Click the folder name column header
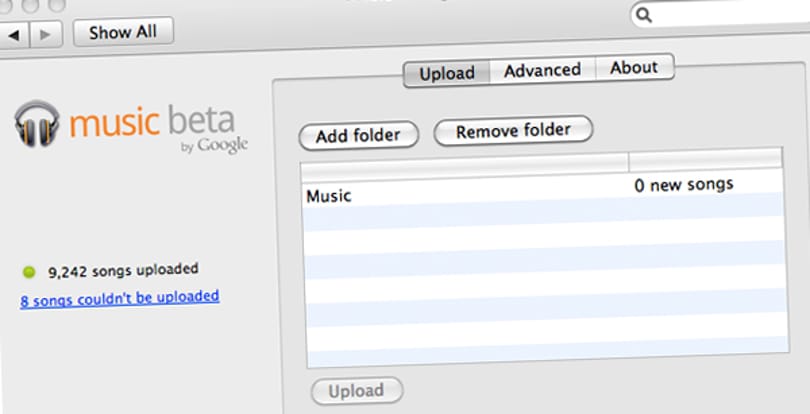Screen dimensions: 810x414 click(464, 165)
